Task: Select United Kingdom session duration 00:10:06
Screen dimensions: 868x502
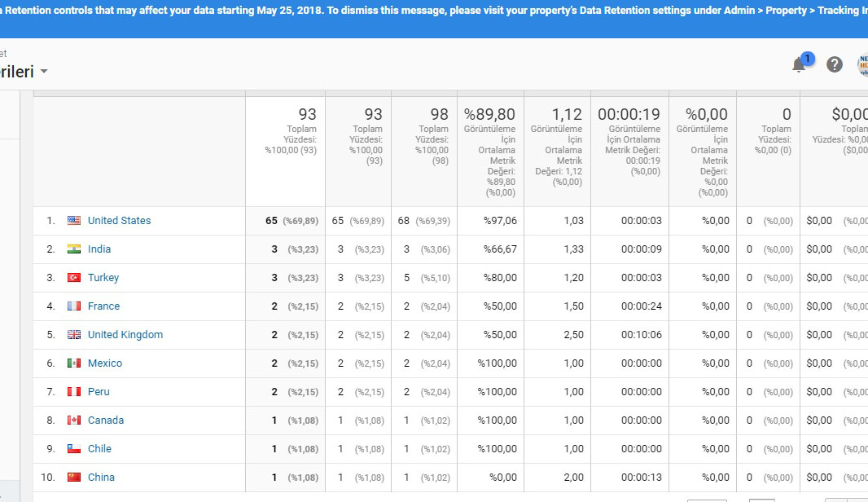Action: [x=641, y=335]
